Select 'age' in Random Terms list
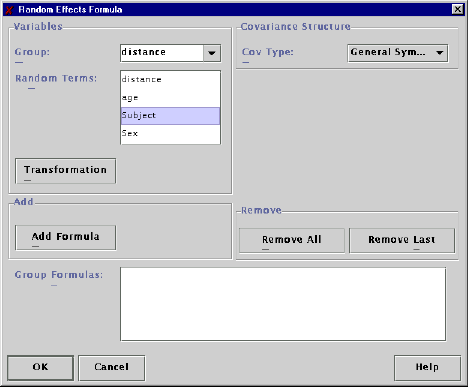Viewport: 468px width, 387px height. (x=170, y=98)
